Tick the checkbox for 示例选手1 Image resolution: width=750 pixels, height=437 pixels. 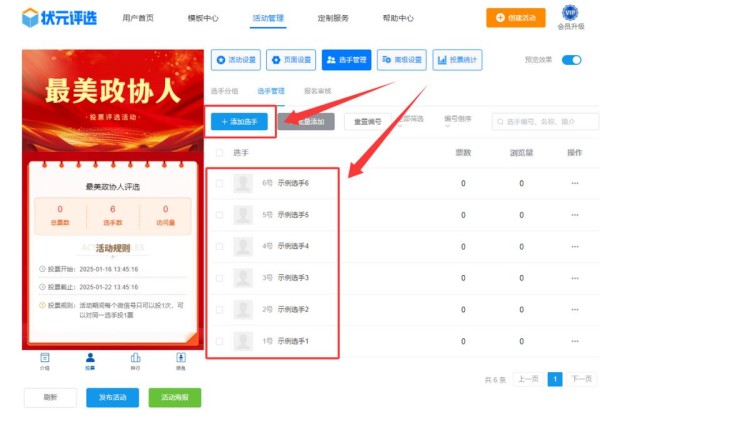pyautogui.click(x=220, y=341)
